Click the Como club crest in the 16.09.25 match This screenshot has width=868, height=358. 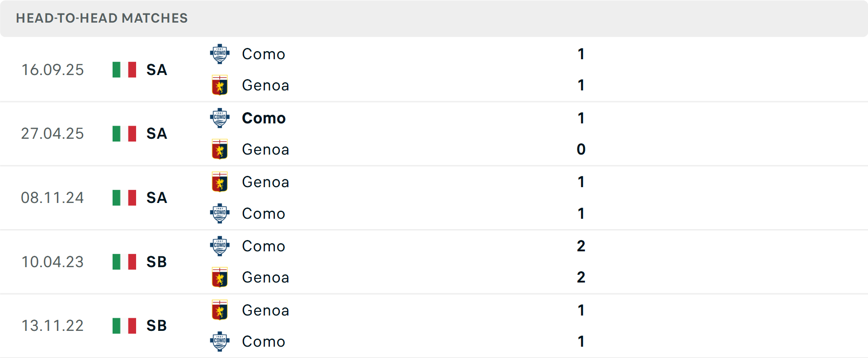[x=220, y=53]
